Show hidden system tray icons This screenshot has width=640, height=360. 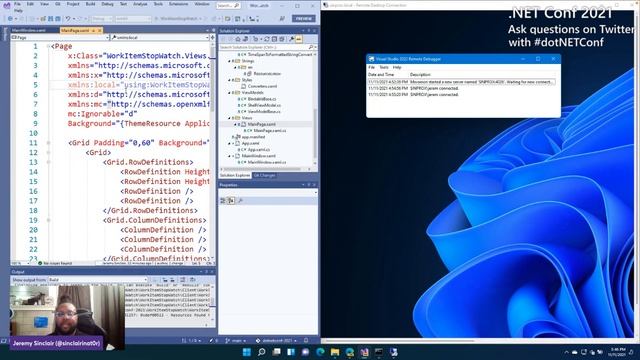[566, 352]
